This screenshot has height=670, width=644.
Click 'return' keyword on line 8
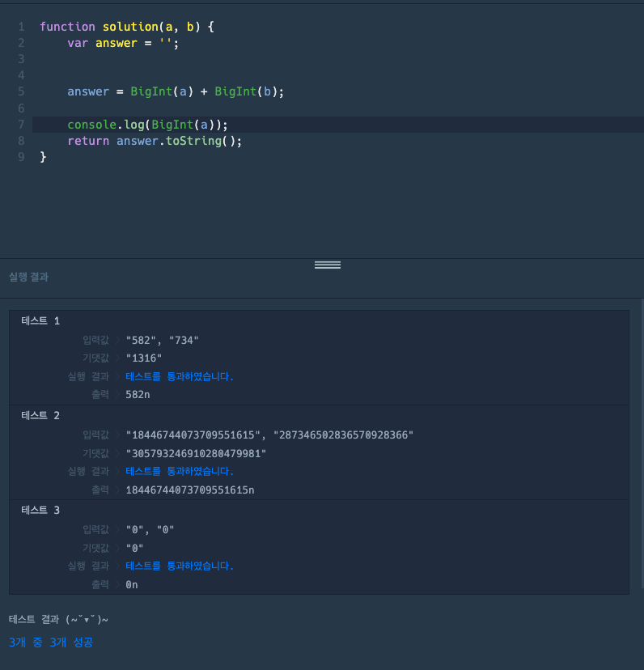click(88, 141)
